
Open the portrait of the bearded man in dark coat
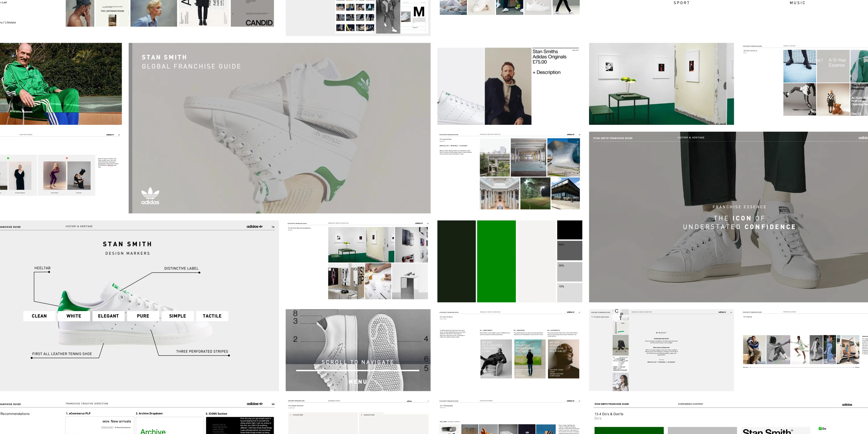point(508,86)
